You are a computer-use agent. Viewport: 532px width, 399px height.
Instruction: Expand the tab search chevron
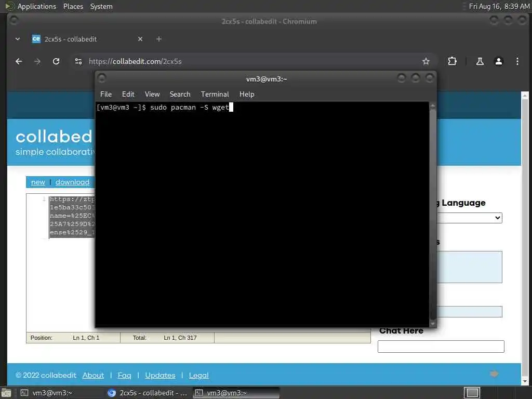point(18,39)
